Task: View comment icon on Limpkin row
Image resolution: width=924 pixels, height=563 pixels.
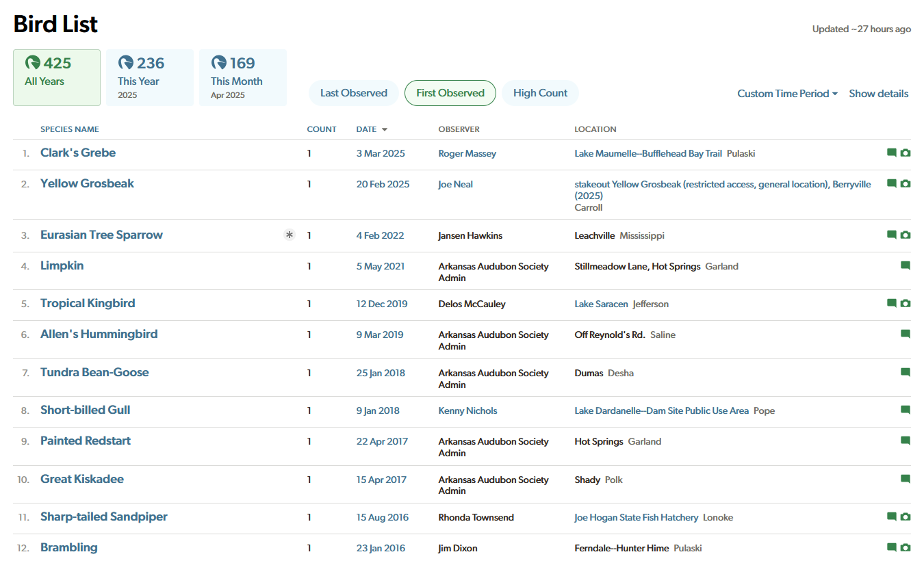Action: 906,266
